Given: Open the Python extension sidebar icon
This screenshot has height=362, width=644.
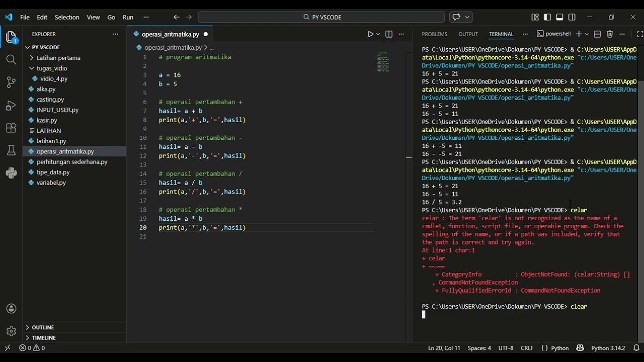Looking at the screenshot, I should [11, 173].
